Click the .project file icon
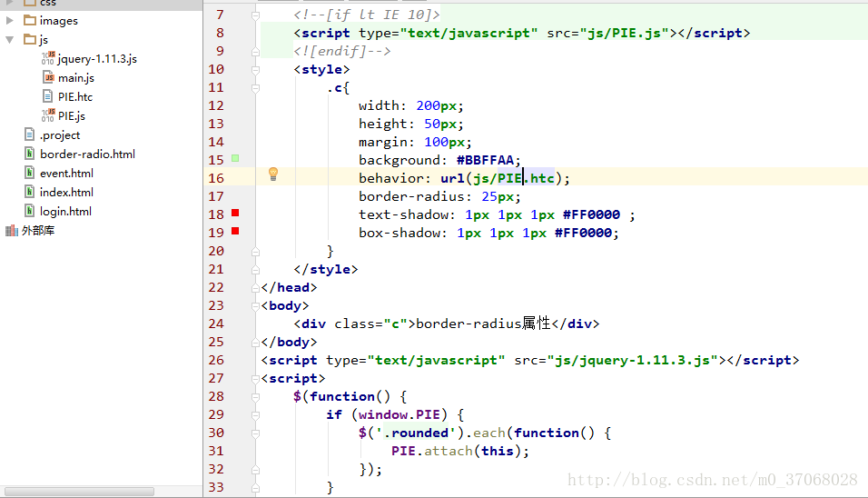This screenshot has height=498, width=868. [30, 134]
